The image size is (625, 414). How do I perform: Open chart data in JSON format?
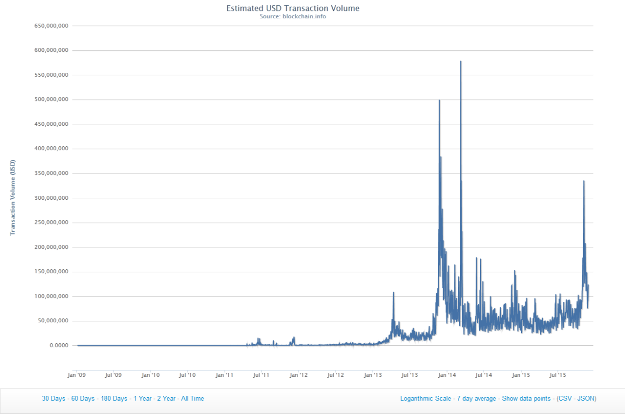tap(587, 398)
